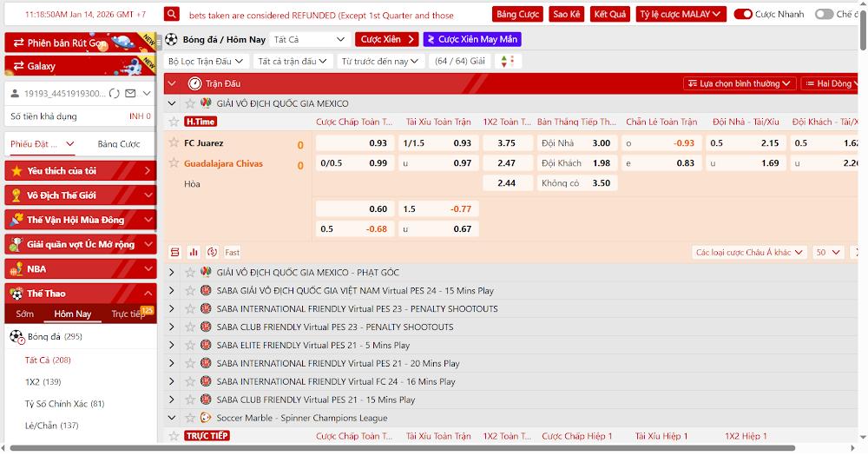Click the score list icon below odds
This screenshot has width=868, height=456.
coord(174,252)
